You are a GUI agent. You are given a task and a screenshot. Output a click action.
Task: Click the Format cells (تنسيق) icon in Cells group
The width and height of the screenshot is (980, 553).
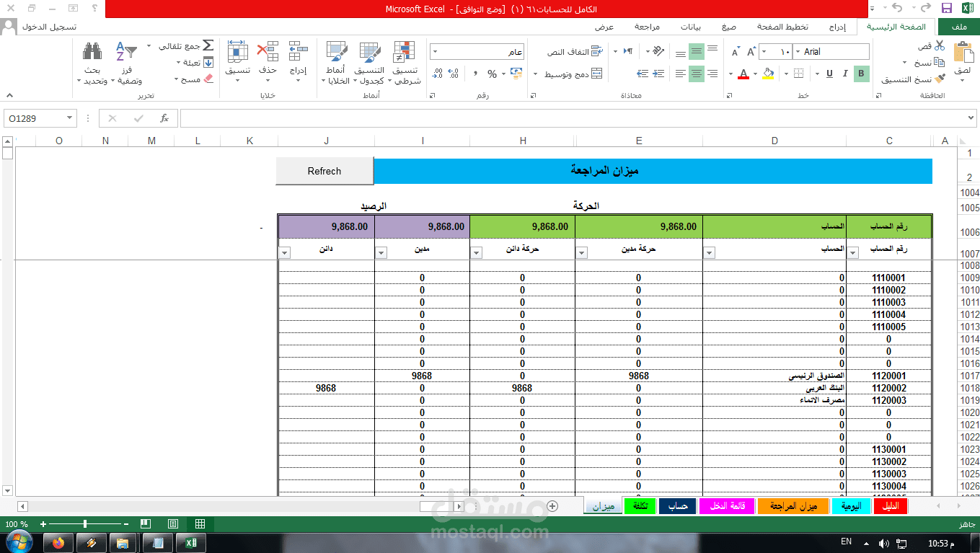(x=237, y=52)
